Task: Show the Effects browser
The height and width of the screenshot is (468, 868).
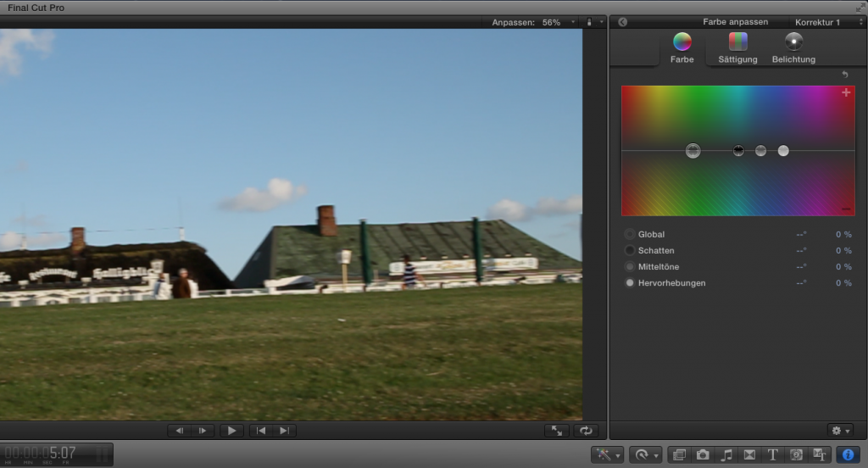Action: [679, 454]
